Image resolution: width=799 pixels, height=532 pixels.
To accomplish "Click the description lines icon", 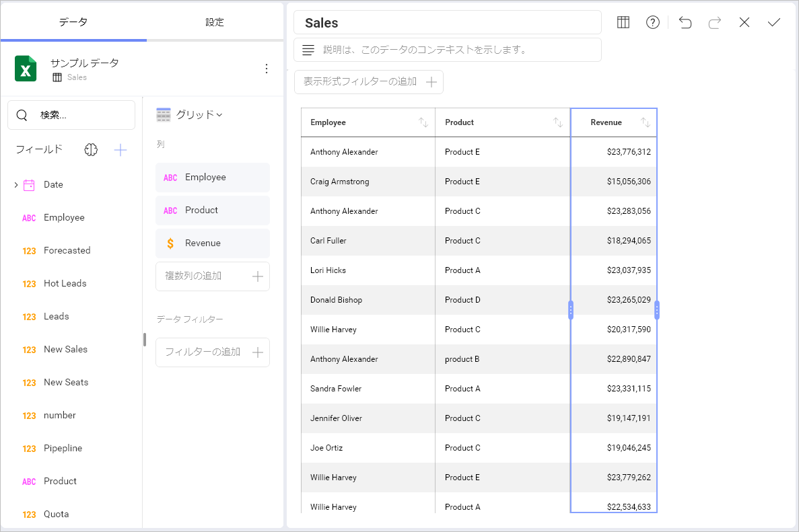I will pyautogui.click(x=308, y=50).
